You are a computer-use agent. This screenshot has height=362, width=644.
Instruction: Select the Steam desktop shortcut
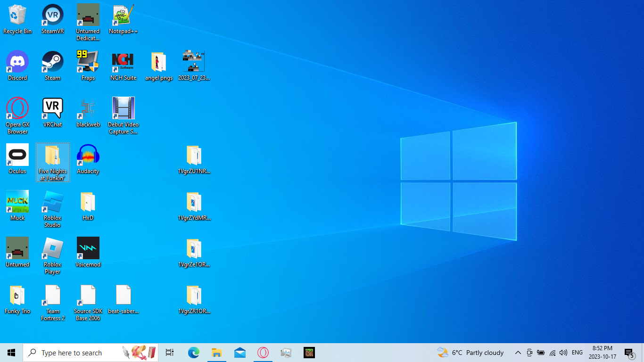tap(52, 66)
